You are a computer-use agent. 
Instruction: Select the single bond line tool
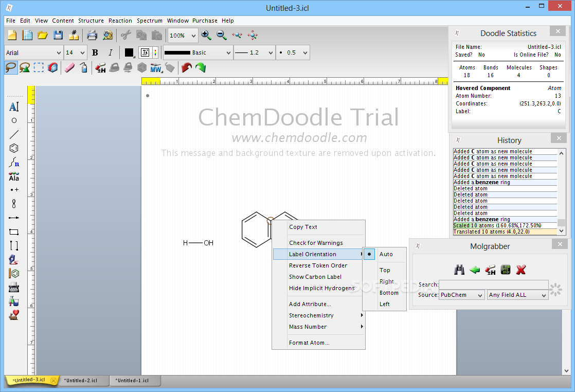coord(14,135)
